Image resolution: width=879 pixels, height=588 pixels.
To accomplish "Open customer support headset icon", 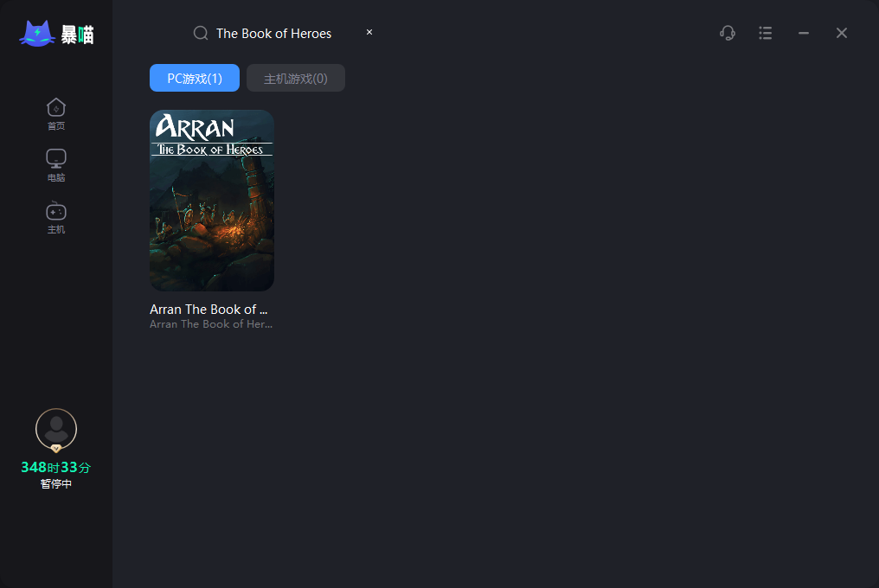I will [x=728, y=33].
